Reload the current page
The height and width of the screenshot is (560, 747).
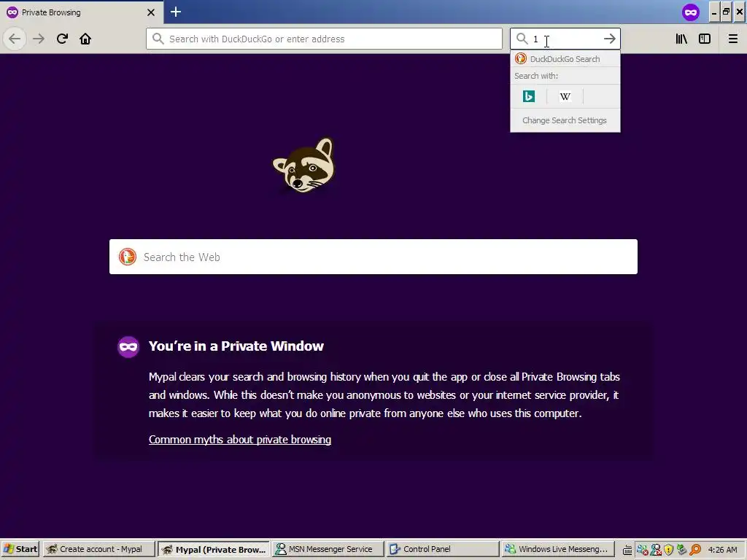click(62, 39)
